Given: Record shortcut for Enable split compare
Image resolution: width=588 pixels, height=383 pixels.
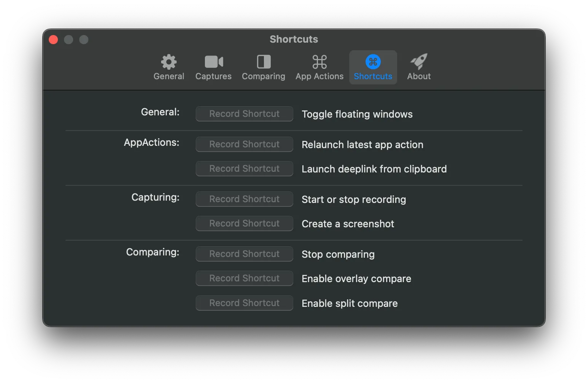Looking at the screenshot, I should 244,303.
